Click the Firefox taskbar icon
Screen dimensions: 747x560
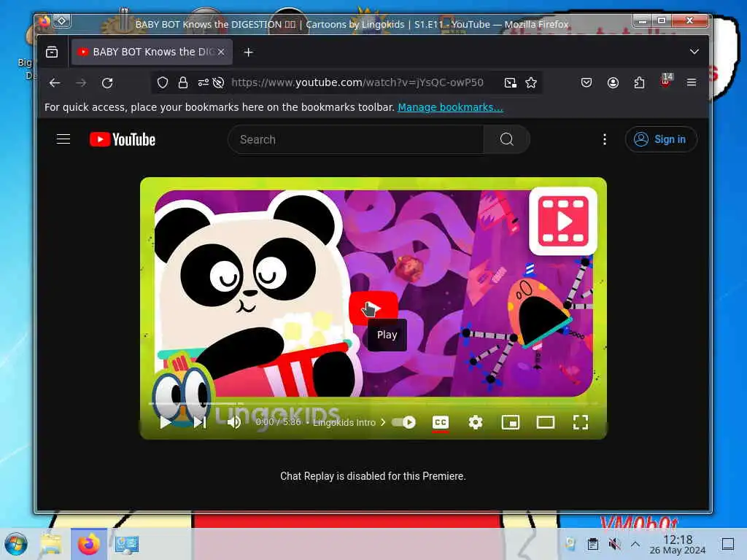pyautogui.click(x=88, y=544)
